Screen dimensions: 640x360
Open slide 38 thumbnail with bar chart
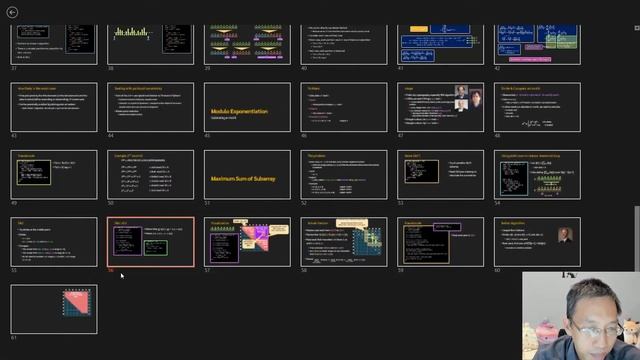pos(151,44)
